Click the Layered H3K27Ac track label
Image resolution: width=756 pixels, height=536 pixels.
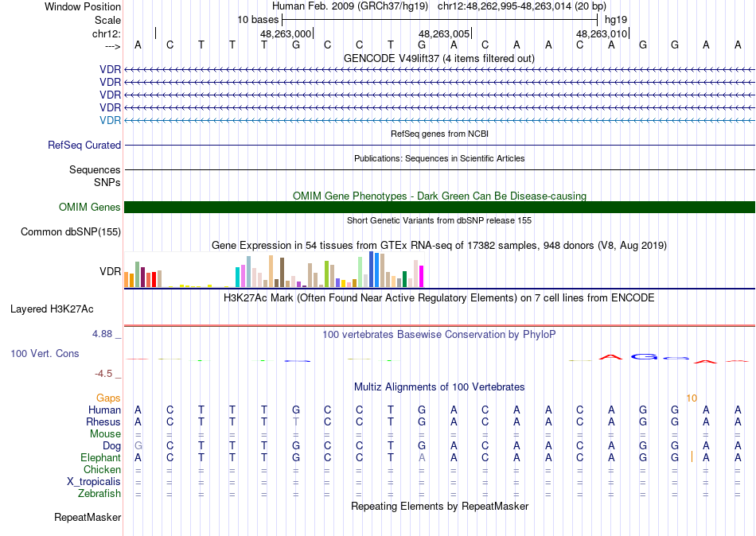coord(52,309)
